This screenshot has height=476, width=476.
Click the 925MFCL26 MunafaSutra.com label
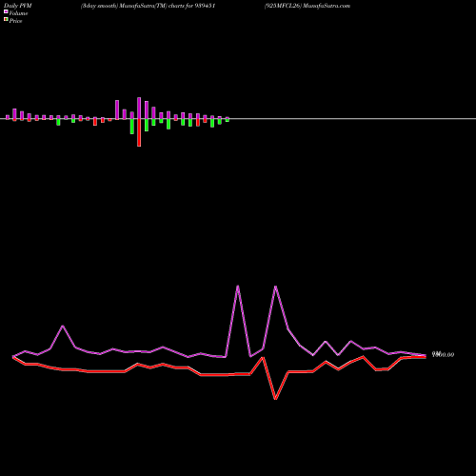click(307, 6)
